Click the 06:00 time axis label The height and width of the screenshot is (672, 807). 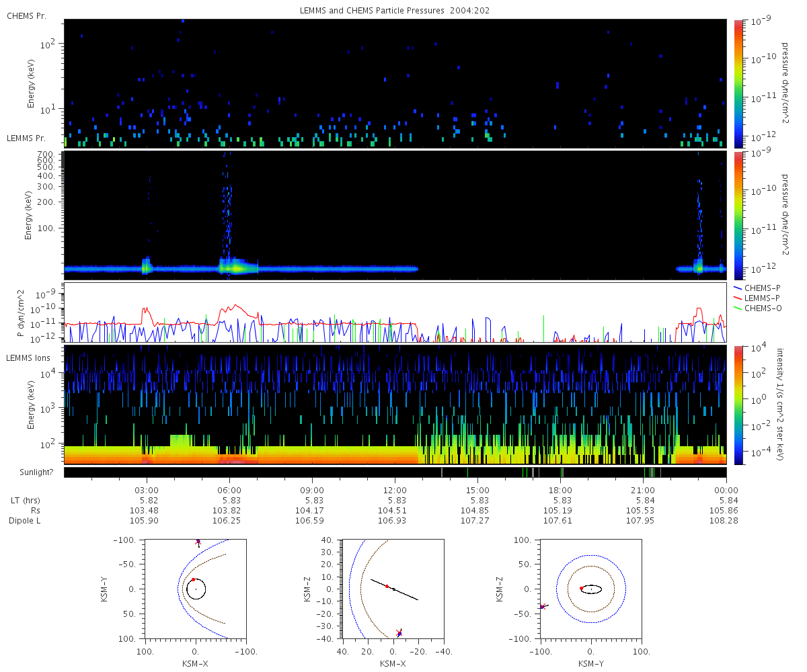coord(229,491)
